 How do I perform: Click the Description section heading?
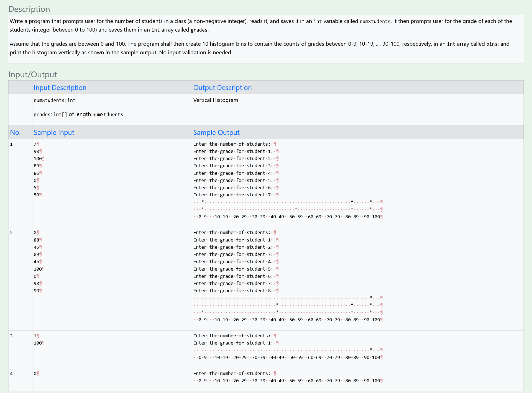click(x=29, y=9)
